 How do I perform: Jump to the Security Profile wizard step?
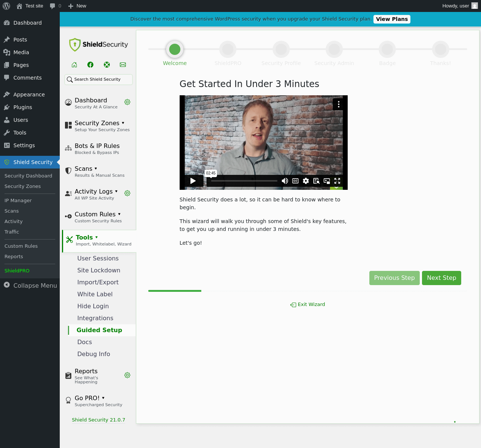point(281,49)
